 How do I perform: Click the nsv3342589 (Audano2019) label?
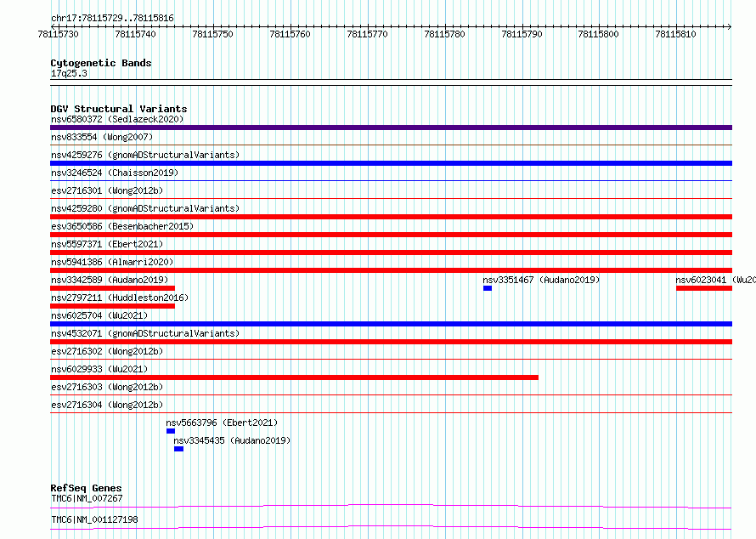[110, 280]
